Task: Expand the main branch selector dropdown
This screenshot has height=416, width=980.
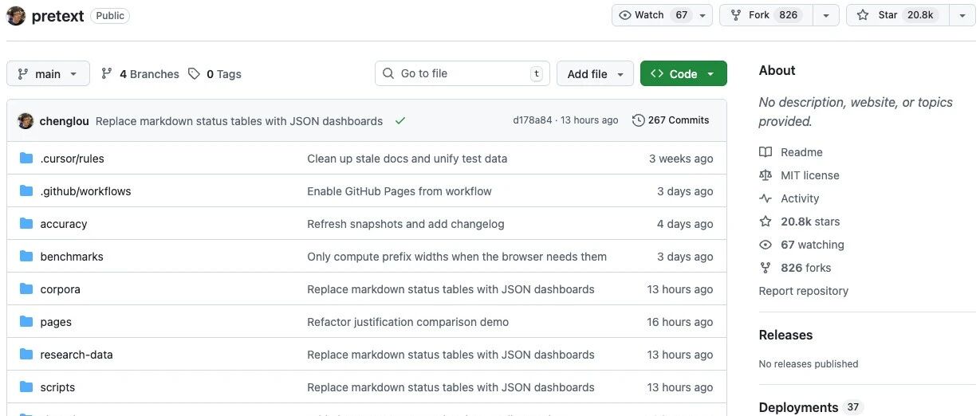Action: point(48,74)
